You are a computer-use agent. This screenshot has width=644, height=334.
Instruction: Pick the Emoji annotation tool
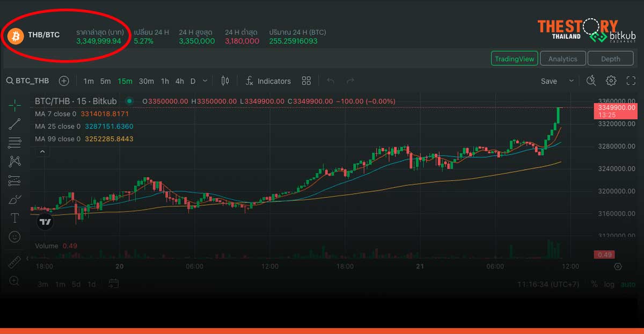coord(14,237)
